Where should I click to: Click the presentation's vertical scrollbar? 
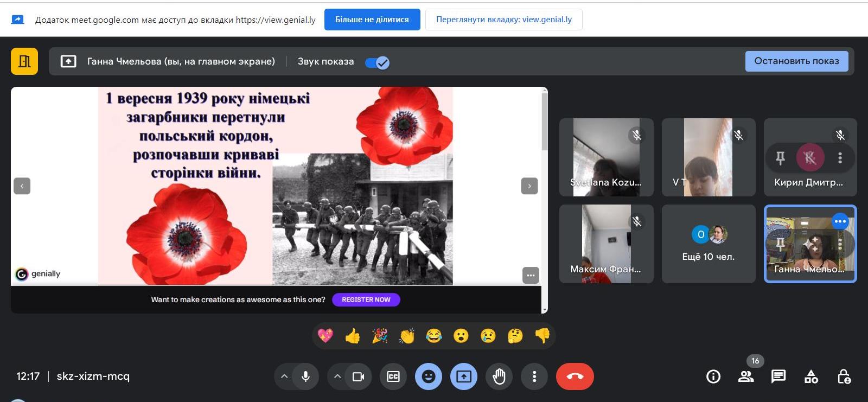pos(544,125)
